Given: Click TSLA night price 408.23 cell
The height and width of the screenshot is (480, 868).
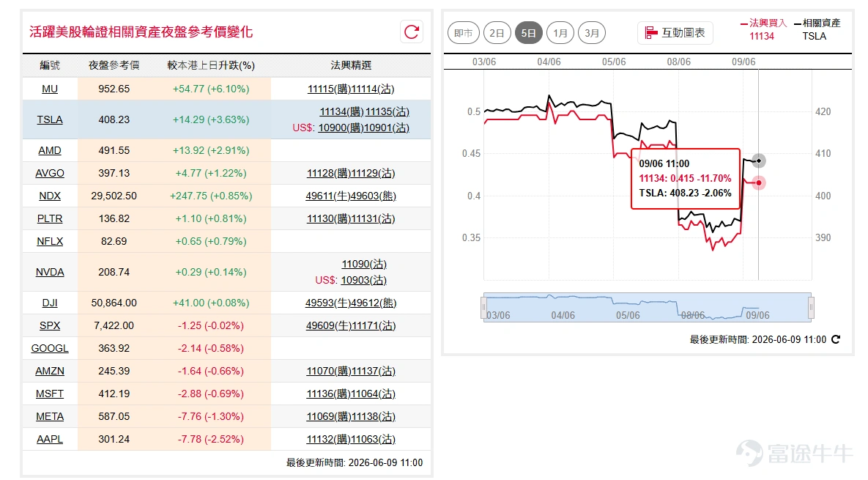Looking at the screenshot, I should (x=114, y=119).
